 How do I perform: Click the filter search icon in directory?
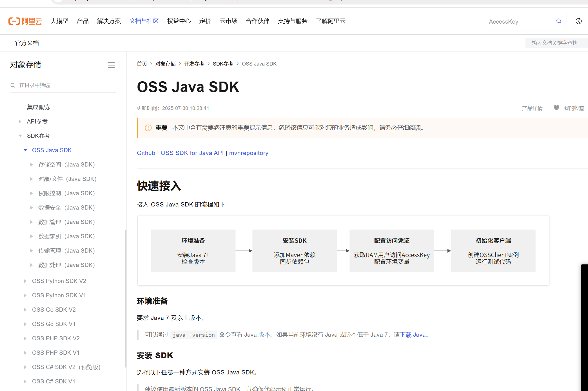point(13,85)
